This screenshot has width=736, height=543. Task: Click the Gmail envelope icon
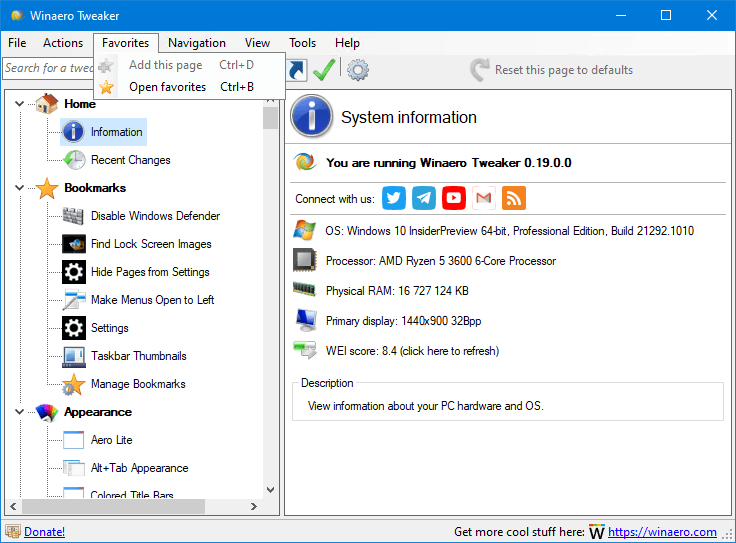483,198
